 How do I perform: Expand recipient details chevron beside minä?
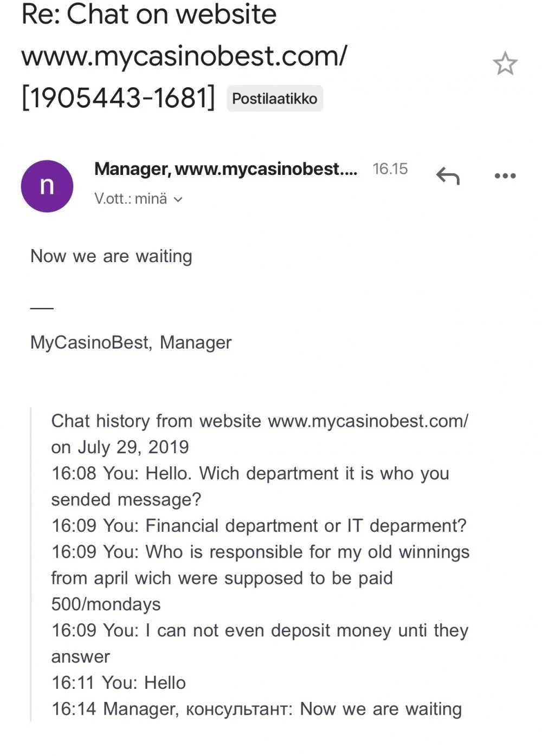pyautogui.click(x=178, y=199)
